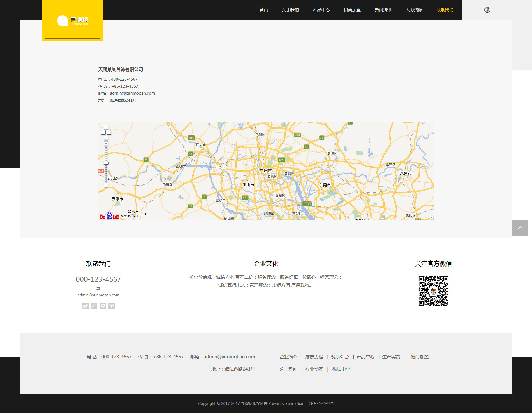
Task: Click the Tencent Weibo icon in footer
Action: pos(94,306)
